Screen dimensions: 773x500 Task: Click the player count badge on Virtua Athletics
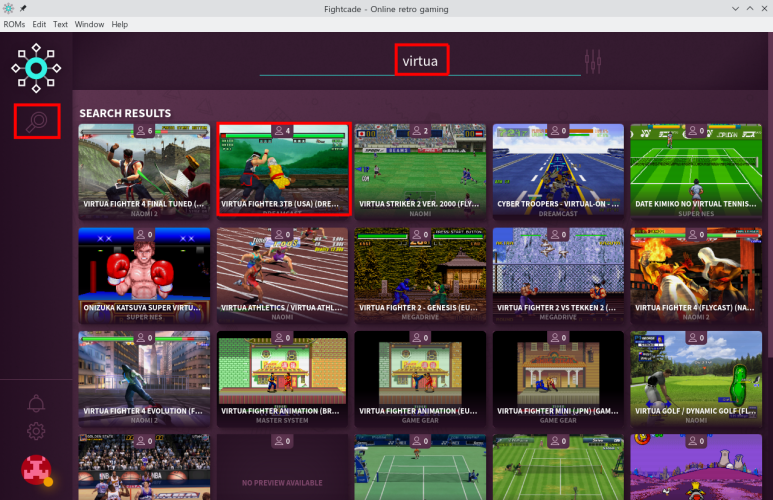pyautogui.click(x=282, y=234)
